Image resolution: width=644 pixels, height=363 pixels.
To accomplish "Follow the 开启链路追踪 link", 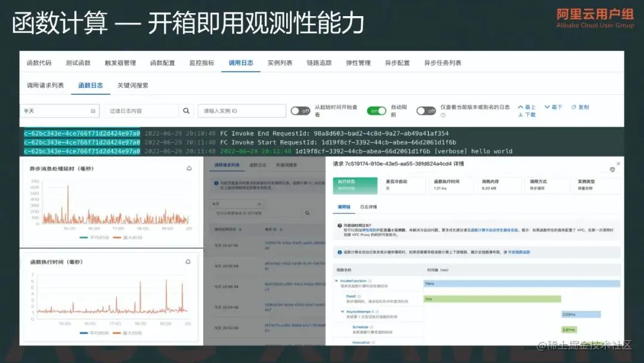I will (519, 252).
